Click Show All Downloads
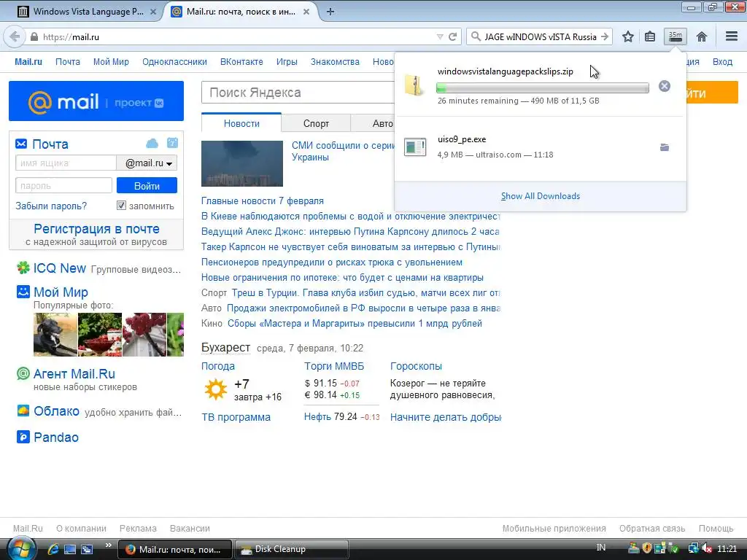 coord(541,196)
